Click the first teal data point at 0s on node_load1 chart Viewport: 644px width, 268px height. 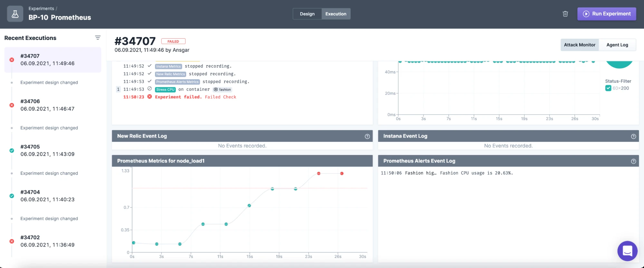coord(134,243)
